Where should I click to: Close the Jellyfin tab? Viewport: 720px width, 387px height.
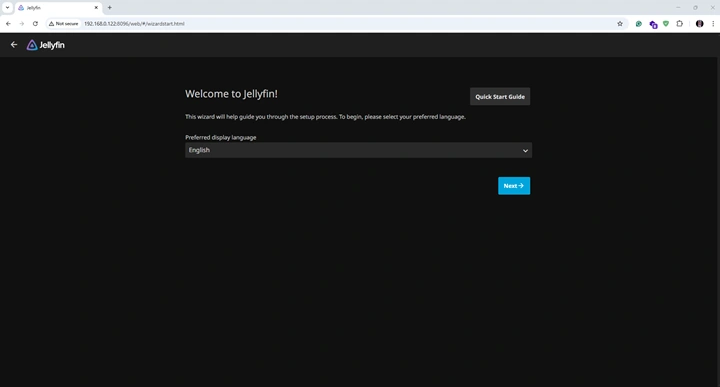pos(96,8)
